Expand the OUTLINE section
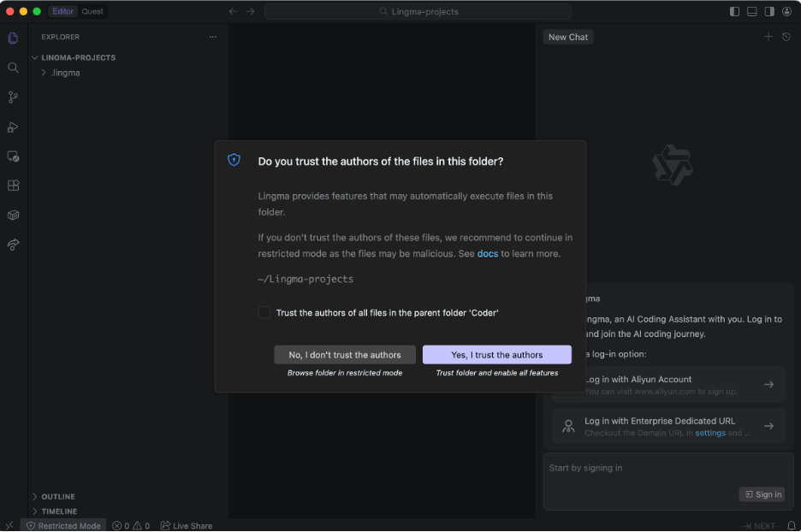The image size is (801, 532). point(54,496)
